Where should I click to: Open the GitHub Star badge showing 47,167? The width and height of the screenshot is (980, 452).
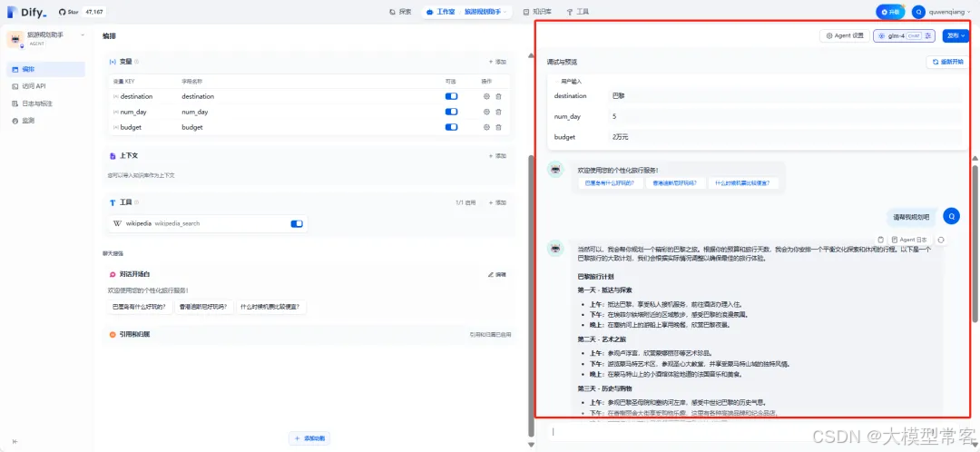click(82, 11)
